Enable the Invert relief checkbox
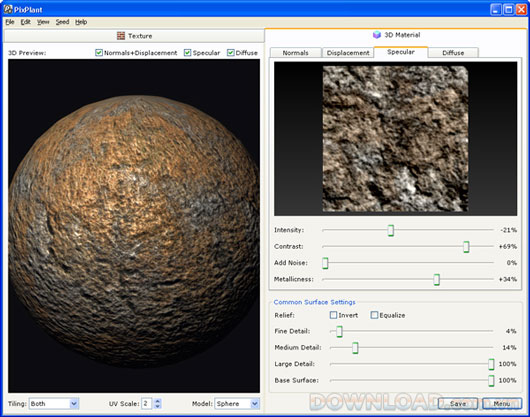Image resolution: width=530 pixels, height=417 pixels. [x=333, y=315]
